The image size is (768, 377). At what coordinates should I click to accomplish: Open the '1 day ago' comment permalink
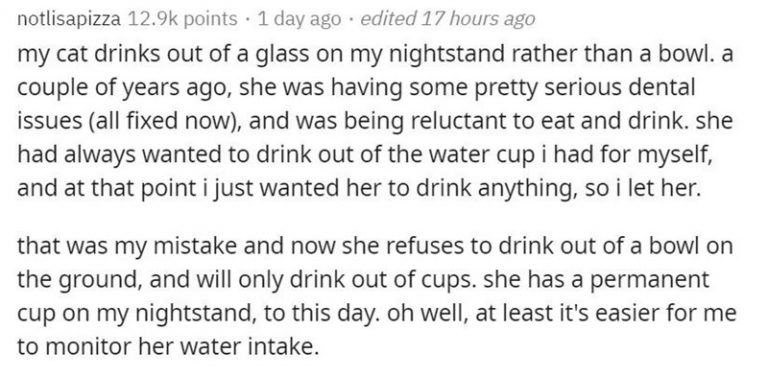pyautogui.click(x=299, y=19)
